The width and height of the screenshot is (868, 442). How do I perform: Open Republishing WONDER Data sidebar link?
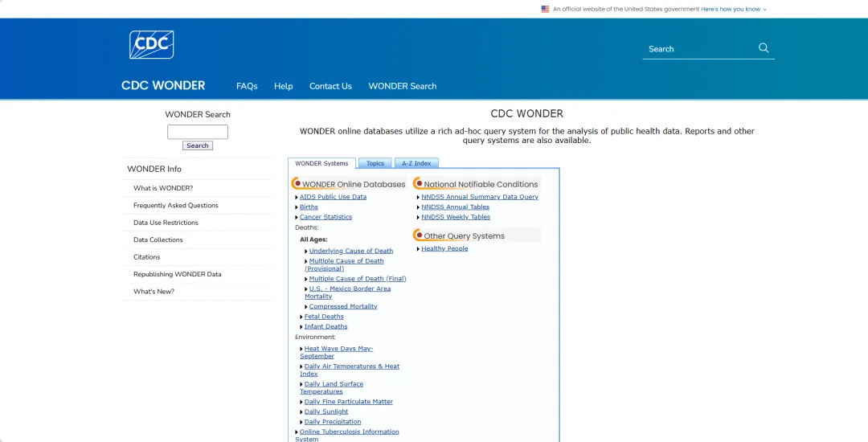(177, 274)
